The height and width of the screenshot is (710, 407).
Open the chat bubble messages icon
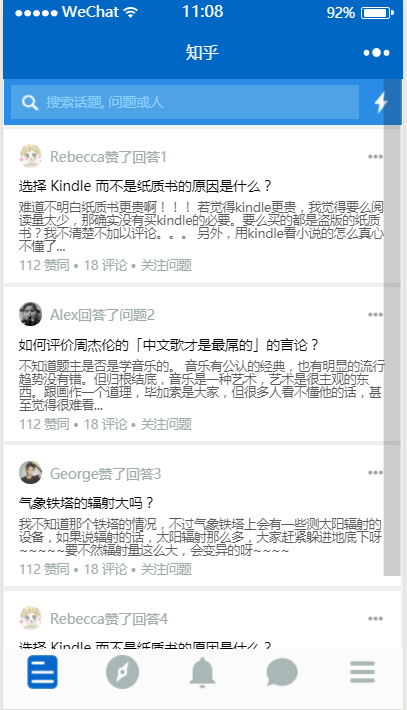point(282,672)
